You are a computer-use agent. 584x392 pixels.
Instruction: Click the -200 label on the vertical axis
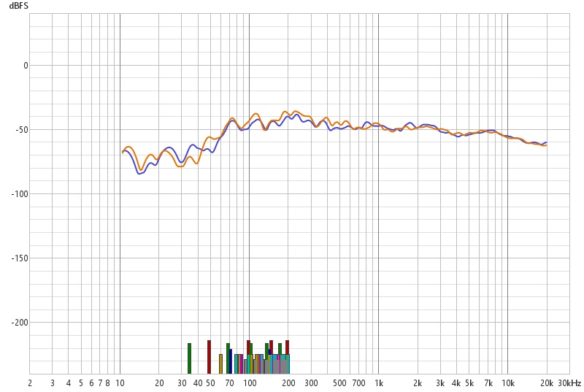pos(18,322)
